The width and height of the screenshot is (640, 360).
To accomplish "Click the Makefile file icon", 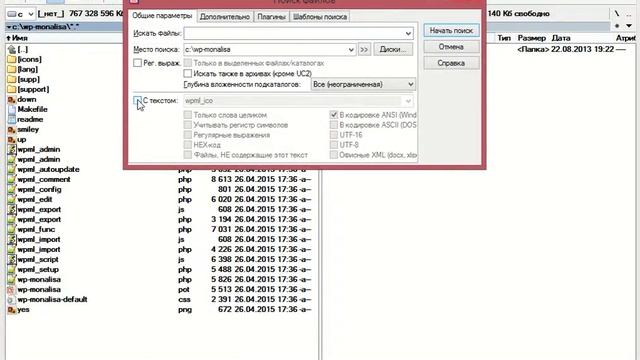I will (12, 109).
